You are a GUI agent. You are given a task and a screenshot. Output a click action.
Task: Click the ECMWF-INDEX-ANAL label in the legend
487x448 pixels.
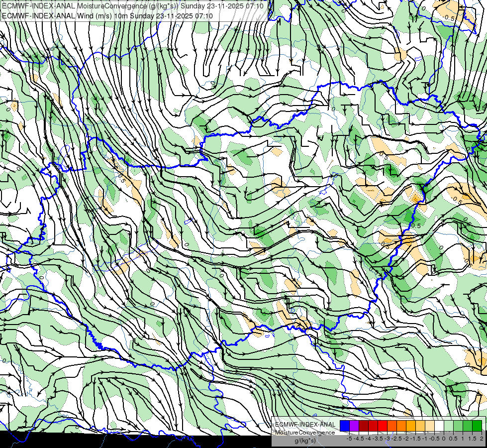(x=305, y=425)
